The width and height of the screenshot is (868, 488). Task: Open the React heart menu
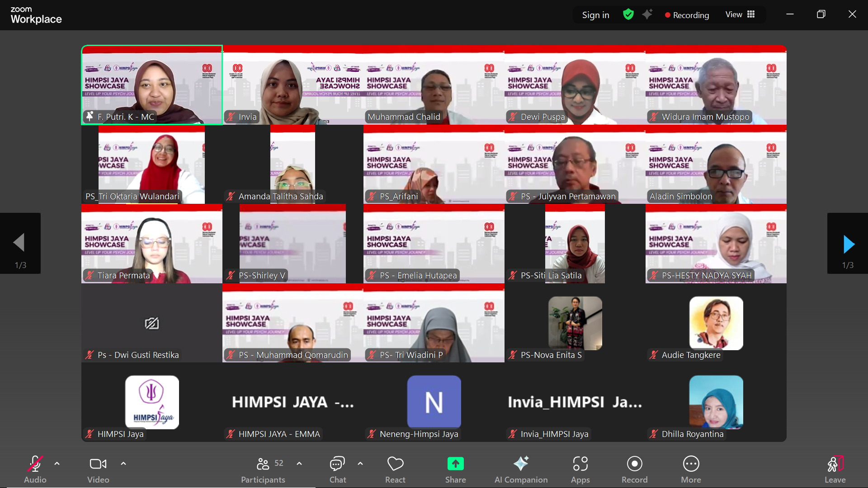tap(395, 470)
